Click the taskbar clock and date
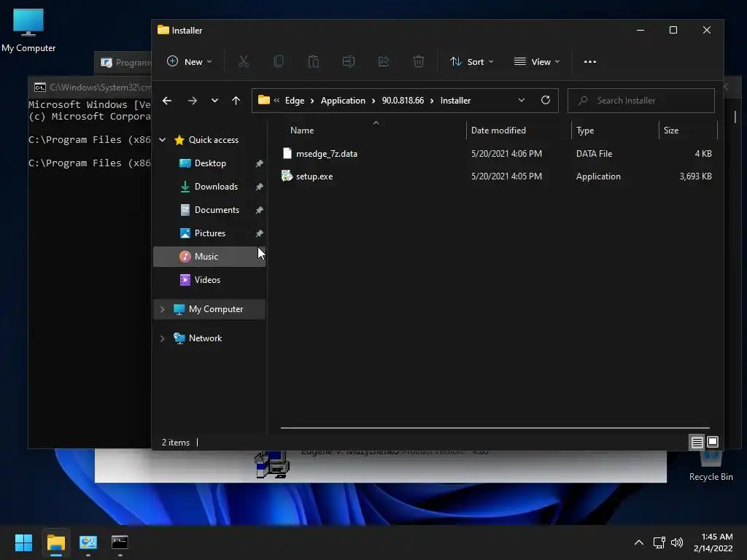The height and width of the screenshot is (560, 747). (713, 542)
